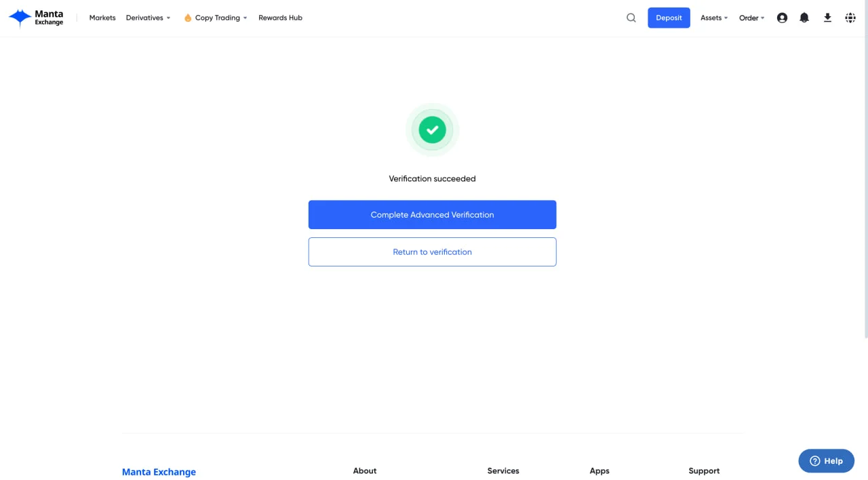Click the flame icon beside Copy Trading
The height and width of the screenshot is (480, 868).
188,18
